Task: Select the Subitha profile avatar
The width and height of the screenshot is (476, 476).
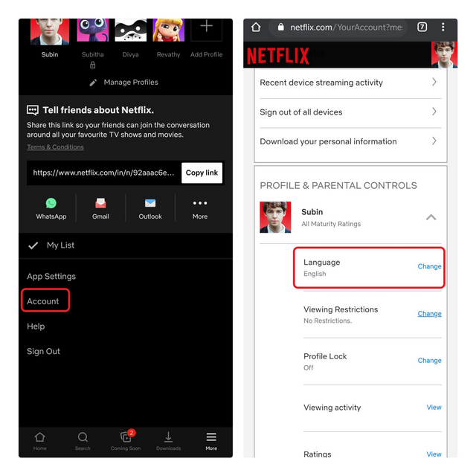Action: (93, 30)
